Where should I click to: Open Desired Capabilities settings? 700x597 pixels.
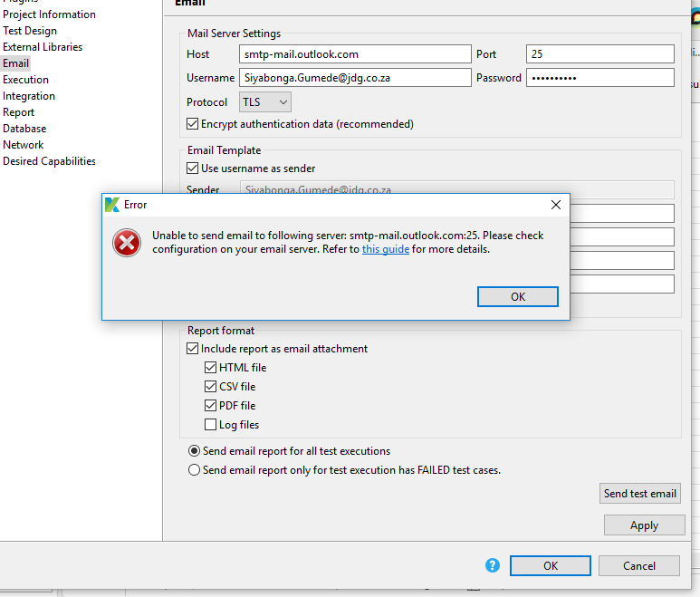(x=49, y=161)
